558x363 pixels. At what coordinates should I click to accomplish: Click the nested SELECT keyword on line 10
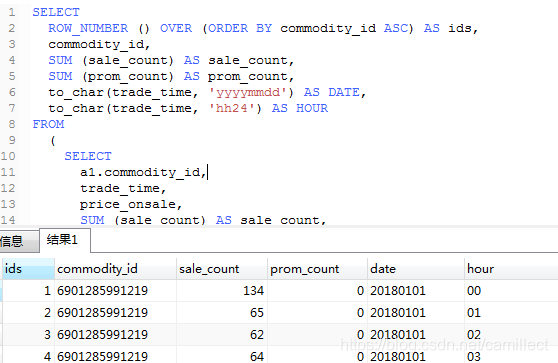pos(88,156)
